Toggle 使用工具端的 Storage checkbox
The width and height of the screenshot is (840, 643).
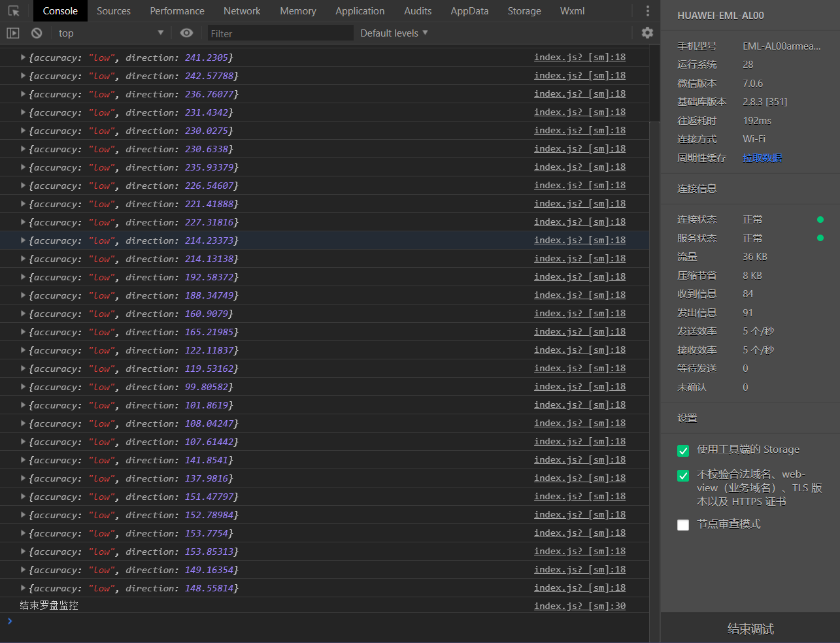coord(683,450)
